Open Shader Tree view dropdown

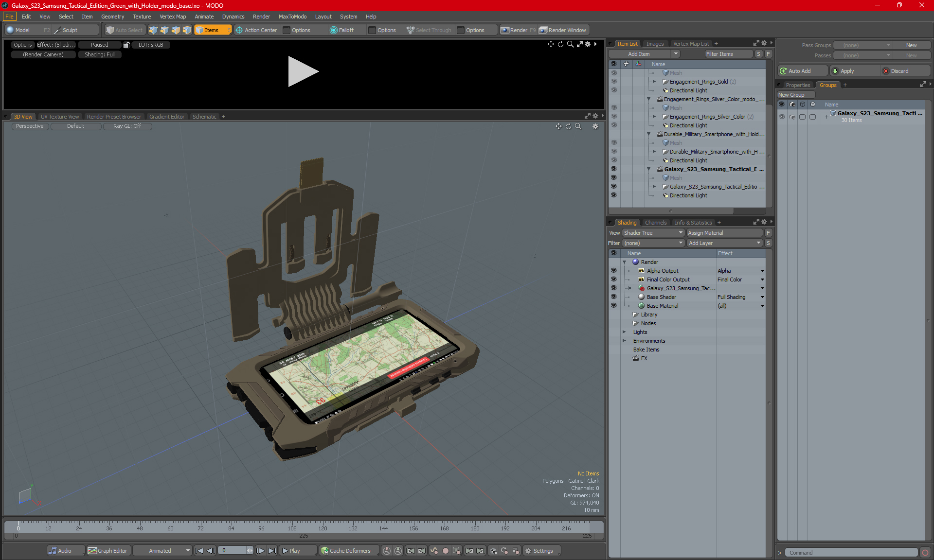[653, 233]
